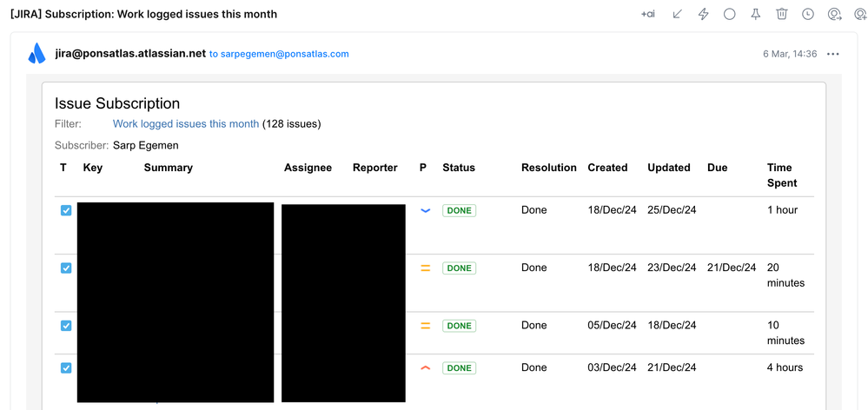Delete the email using the trash icon
Image resolution: width=868 pixels, height=410 pixels.
[782, 15]
